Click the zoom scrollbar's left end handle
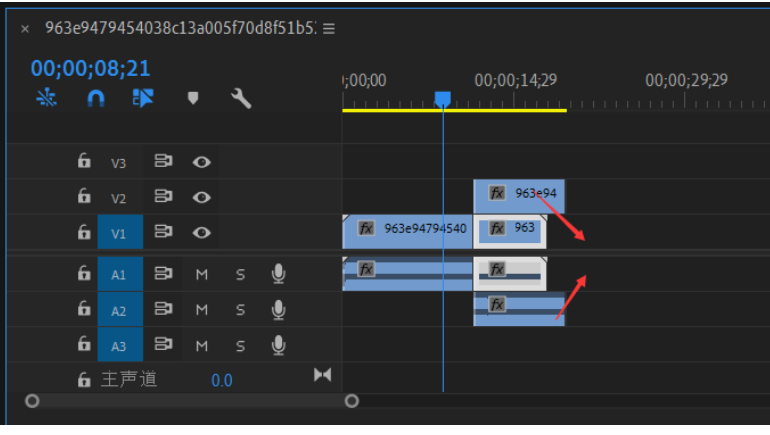Screen dimensions: 770x435 tap(32, 401)
